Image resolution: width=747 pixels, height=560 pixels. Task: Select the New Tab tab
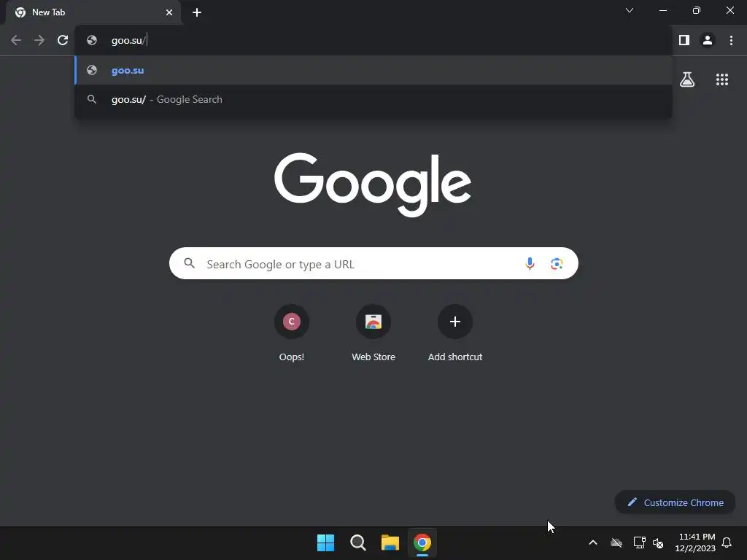[93, 12]
